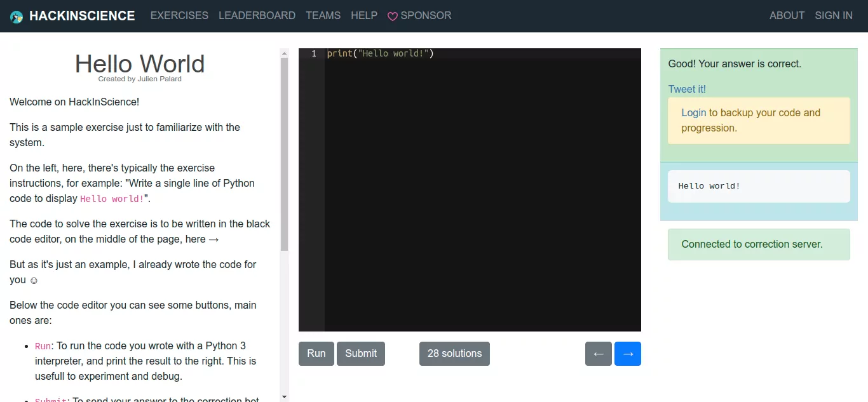Click line number 1 in editor gutter
The image size is (868, 402).
(314, 54)
